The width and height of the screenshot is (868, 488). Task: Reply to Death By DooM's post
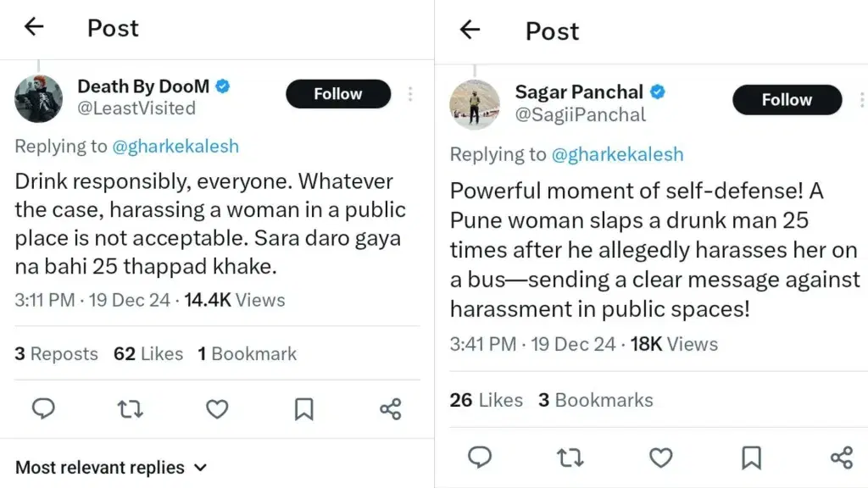tap(43, 409)
